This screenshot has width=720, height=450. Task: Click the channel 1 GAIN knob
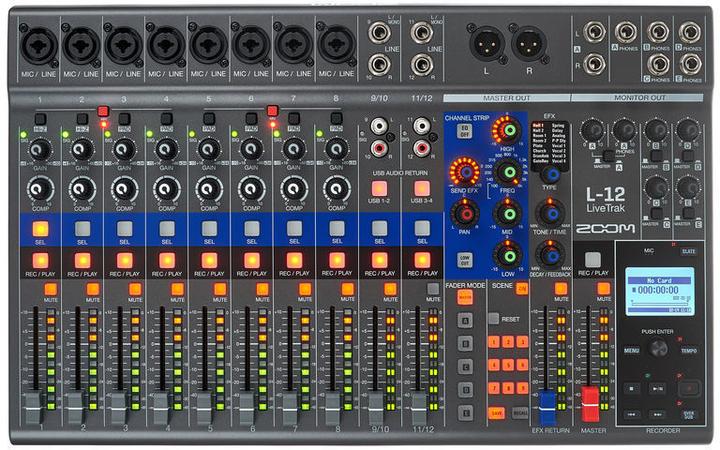(x=40, y=149)
